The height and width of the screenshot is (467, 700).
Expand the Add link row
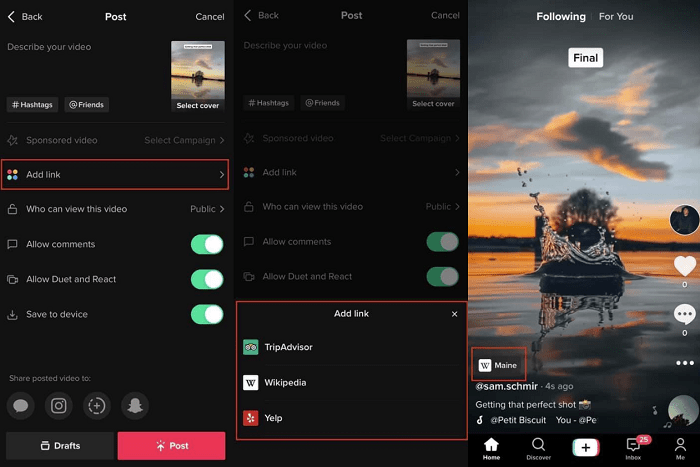115,174
